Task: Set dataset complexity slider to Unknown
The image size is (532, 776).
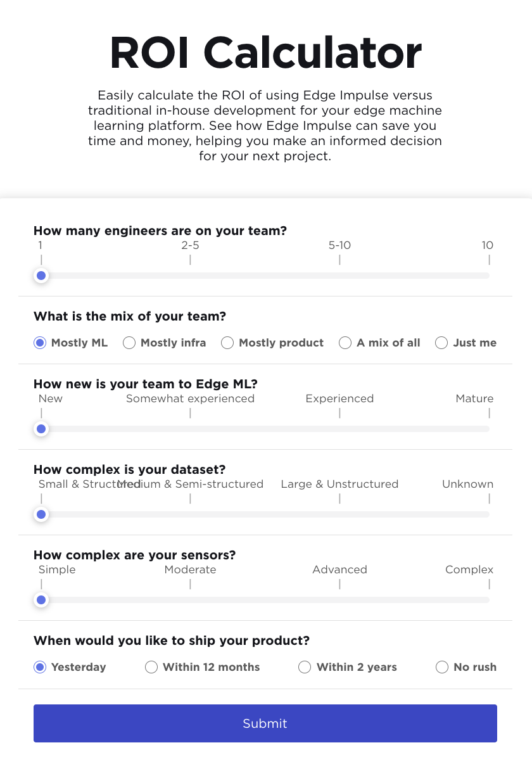Action: (x=489, y=514)
